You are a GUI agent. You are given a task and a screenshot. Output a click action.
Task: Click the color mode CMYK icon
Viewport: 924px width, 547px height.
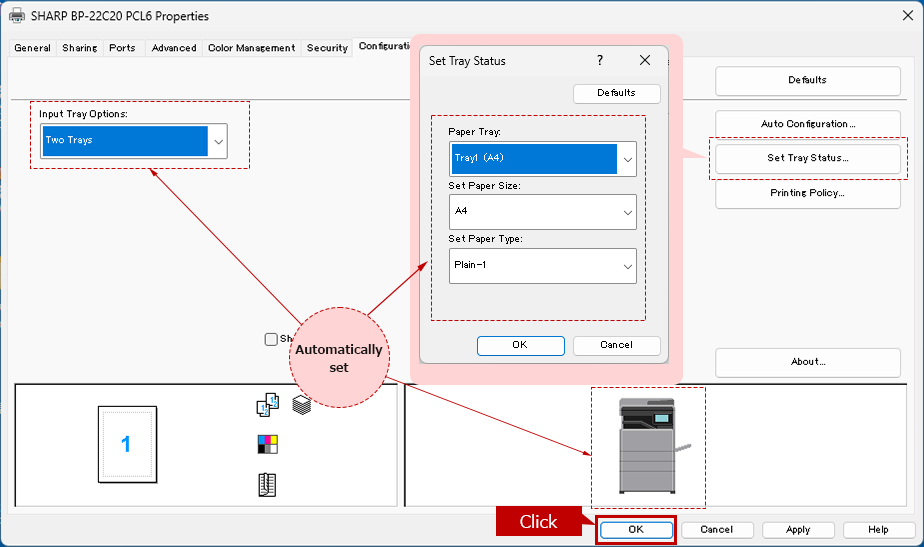(x=268, y=444)
